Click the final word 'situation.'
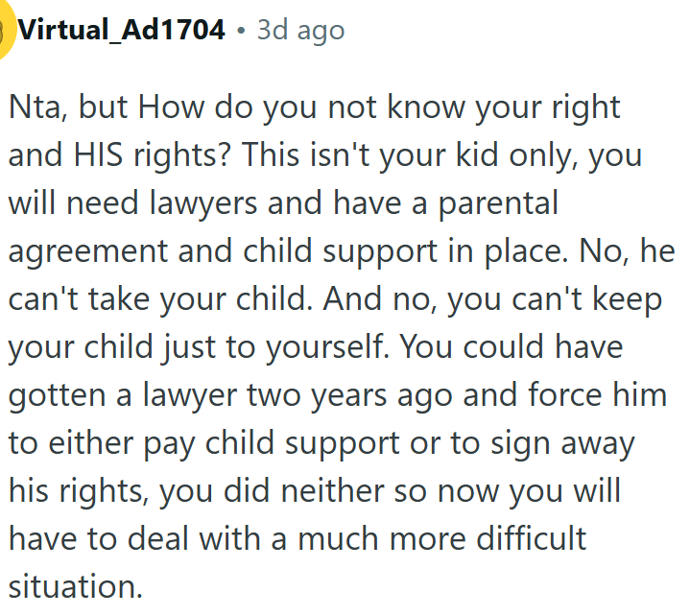This screenshot has height=616, width=690. coord(75,585)
